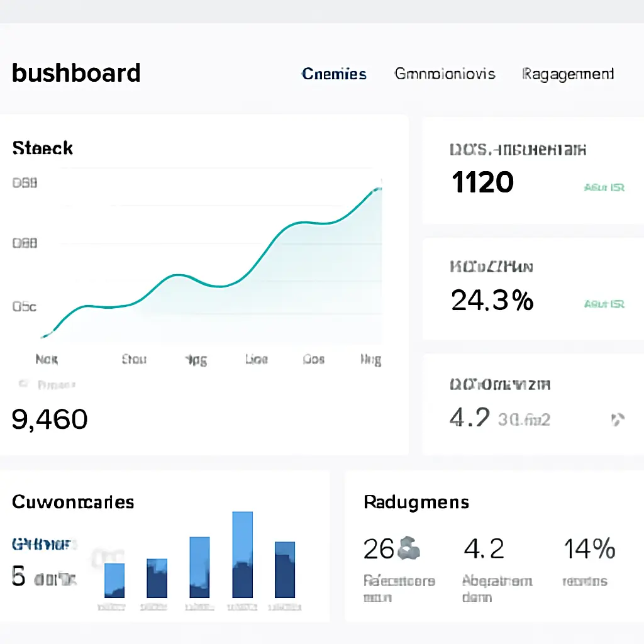This screenshot has height=644, width=644.
Task: Select the leftmost axis label under the chart
Action: click(x=47, y=359)
